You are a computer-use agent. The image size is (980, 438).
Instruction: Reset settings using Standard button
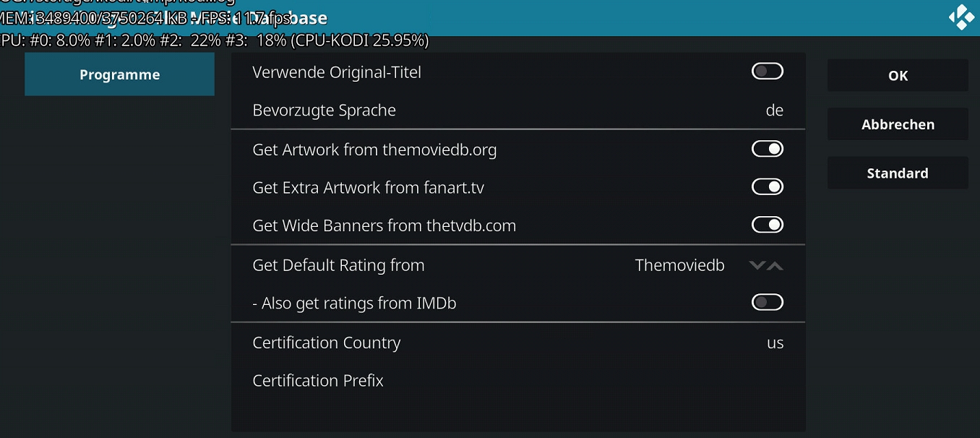pos(898,173)
